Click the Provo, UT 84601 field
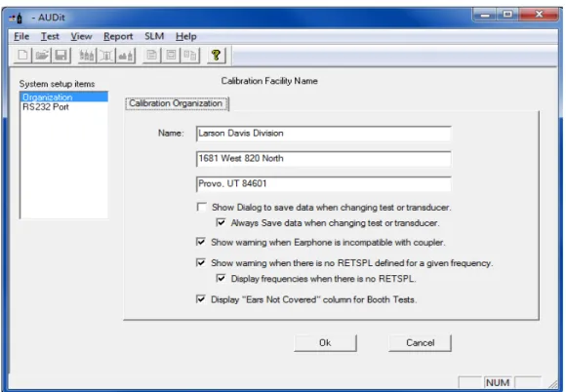 [x=323, y=184]
